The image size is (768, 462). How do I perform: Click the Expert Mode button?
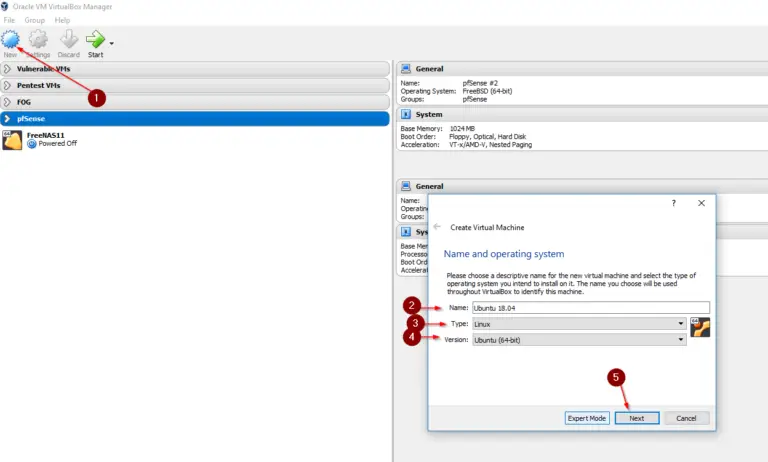tap(587, 418)
